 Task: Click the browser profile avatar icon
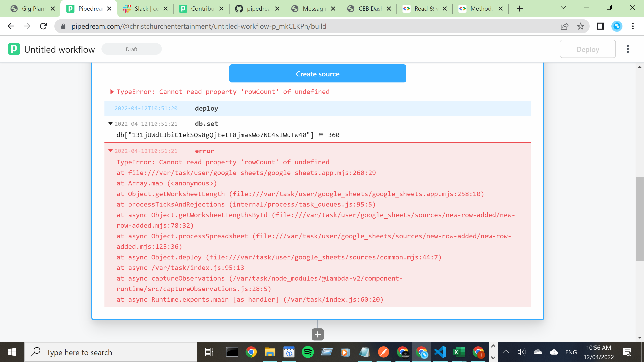[617, 26]
